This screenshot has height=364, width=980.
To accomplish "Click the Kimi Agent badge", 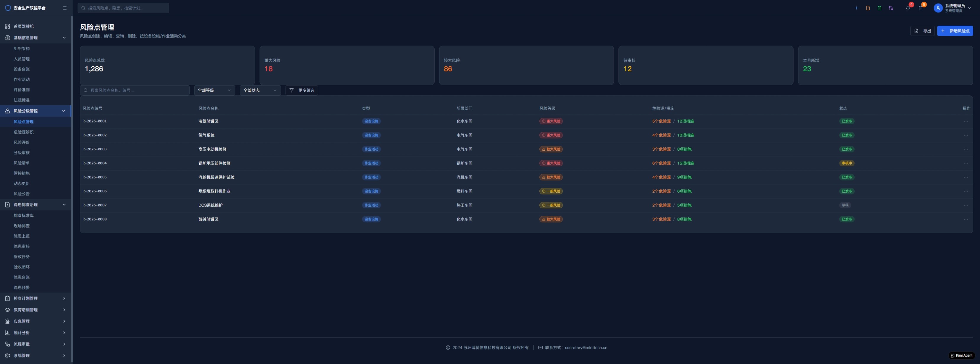I will tap(961, 355).
